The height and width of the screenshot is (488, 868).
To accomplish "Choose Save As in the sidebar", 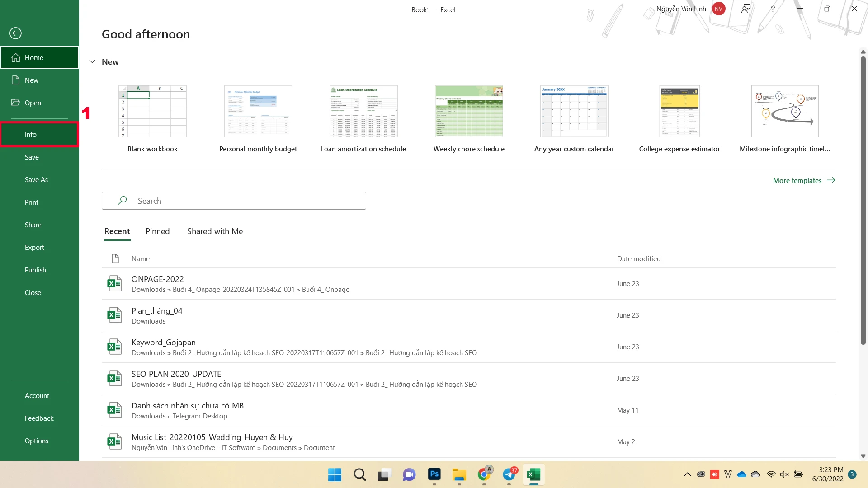I will tap(39, 179).
